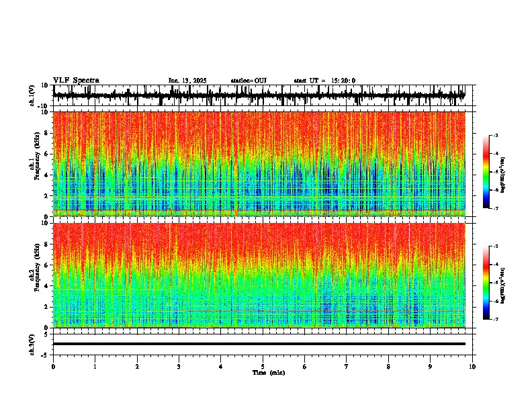Click the ch.2 spectrogram plot
The image size is (532, 411).
point(259,275)
